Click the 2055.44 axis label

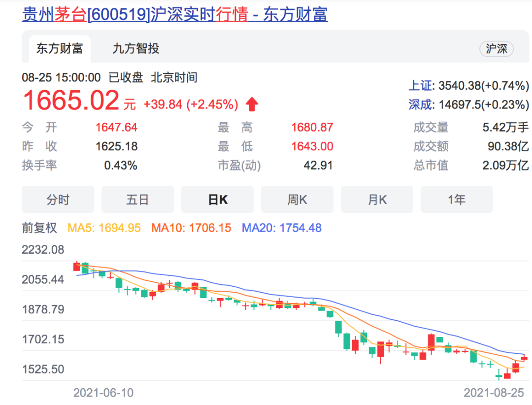(43, 279)
